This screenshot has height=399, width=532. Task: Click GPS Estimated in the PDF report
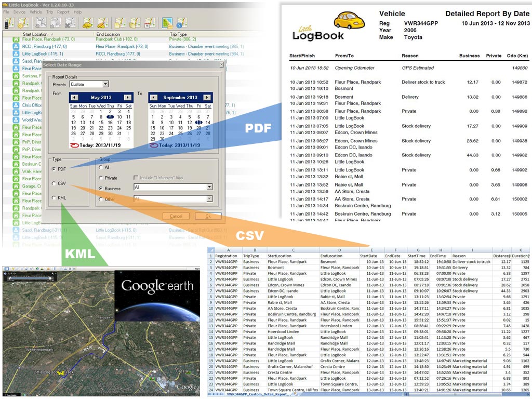[x=418, y=68]
